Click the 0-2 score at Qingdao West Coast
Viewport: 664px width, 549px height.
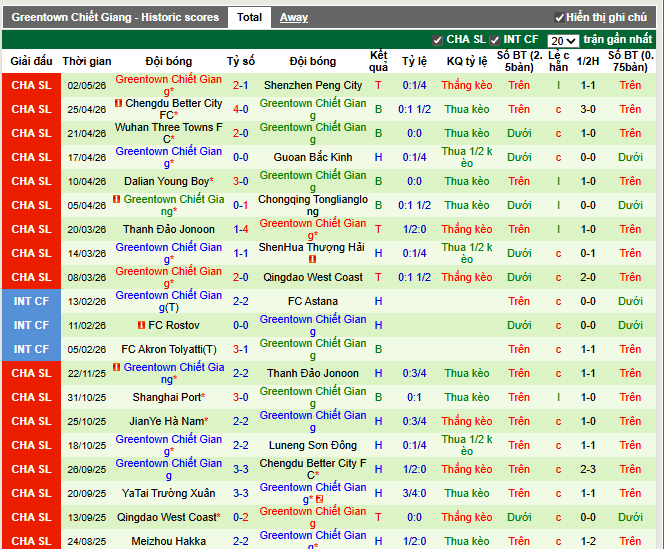(x=241, y=517)
